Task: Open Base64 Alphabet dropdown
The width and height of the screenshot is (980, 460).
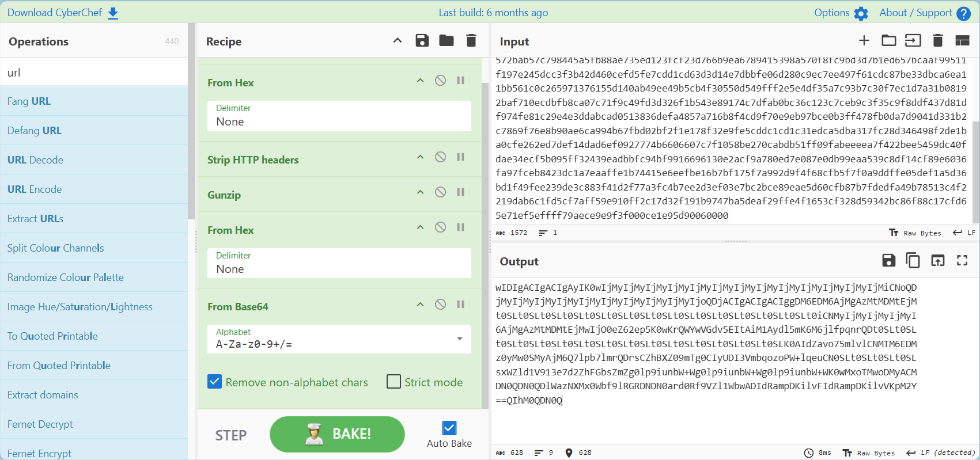Action: click(x=339, y=339)
